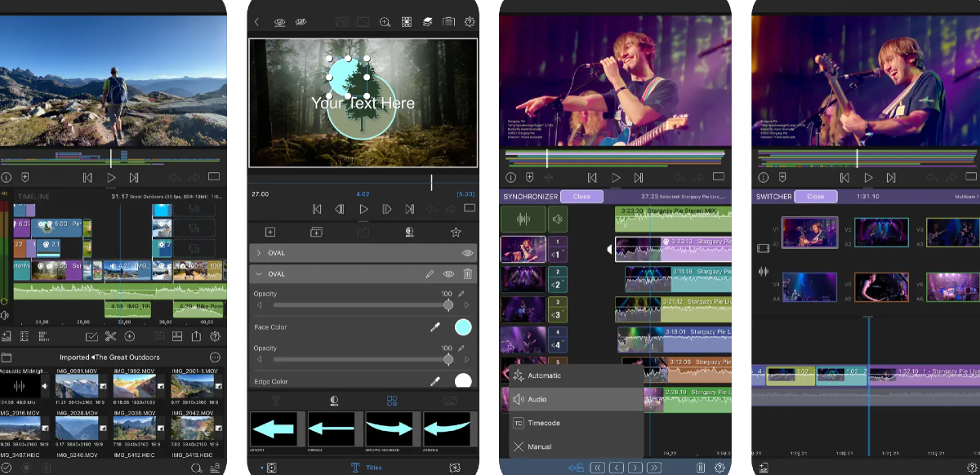Tap the circled plus add-clip icon
Image resolution: width=980 pixels, height=475 pixels.
[130, 336]
